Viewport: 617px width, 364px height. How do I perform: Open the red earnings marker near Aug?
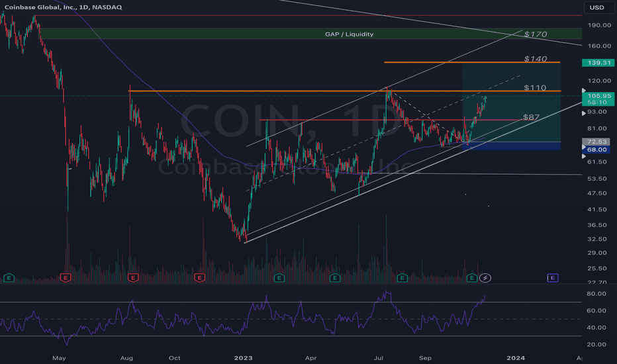point(133,278)
